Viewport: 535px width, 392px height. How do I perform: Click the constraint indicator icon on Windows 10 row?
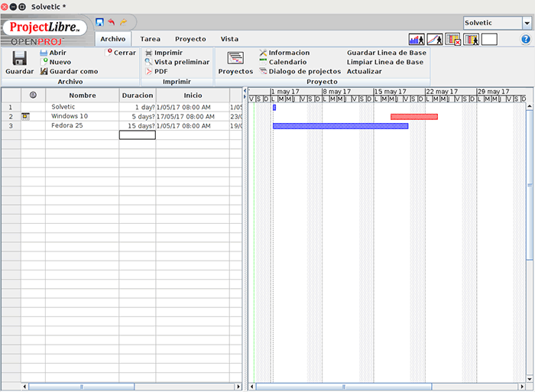(25, 116)
